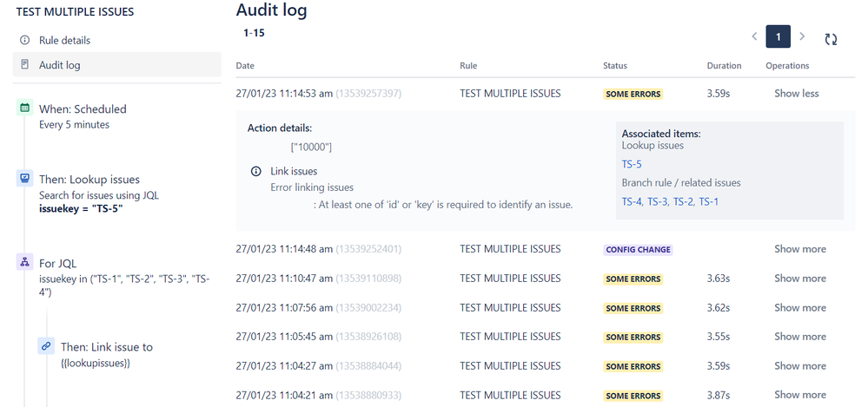This screenshot has height=407, width=868.
Task: Collapse first entry with Show less
Action: point(796,94)
